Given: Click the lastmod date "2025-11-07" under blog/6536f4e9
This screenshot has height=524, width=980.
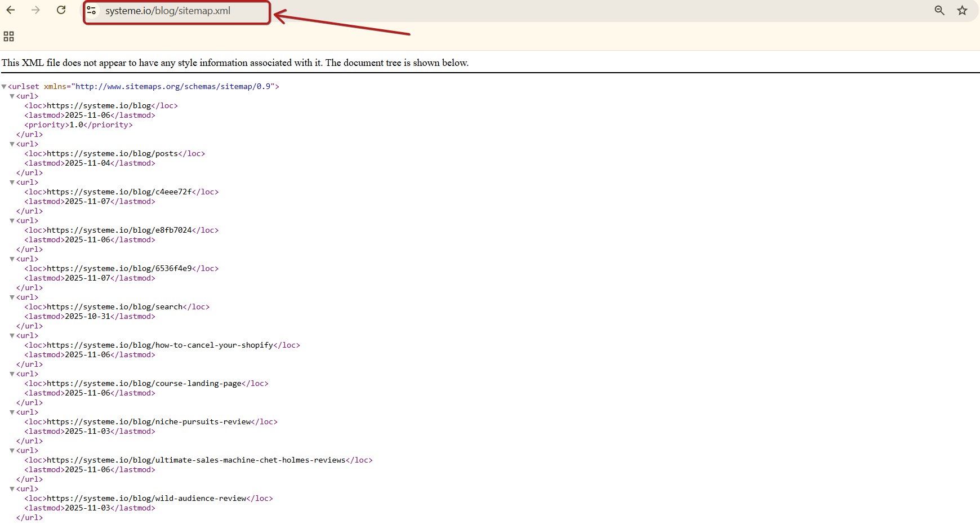Looking at the screenshot, I should (x=88, y=278).
